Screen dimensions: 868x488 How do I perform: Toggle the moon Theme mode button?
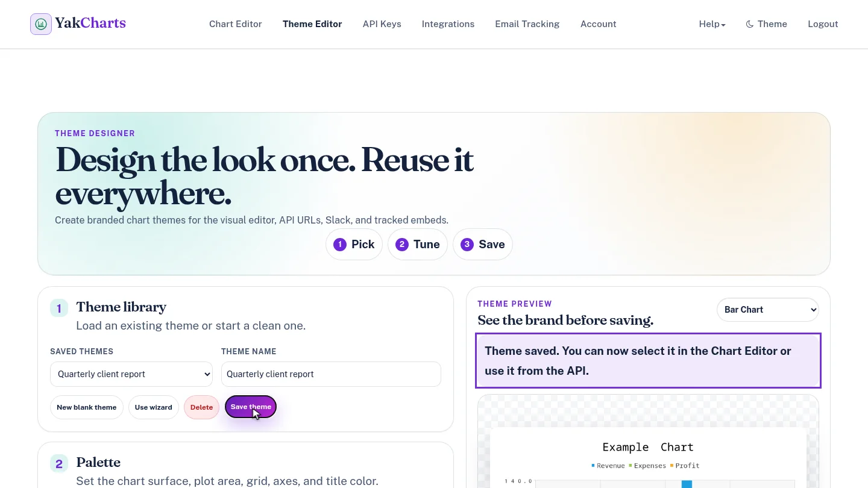pyautogui.click(x=766, y=24)
